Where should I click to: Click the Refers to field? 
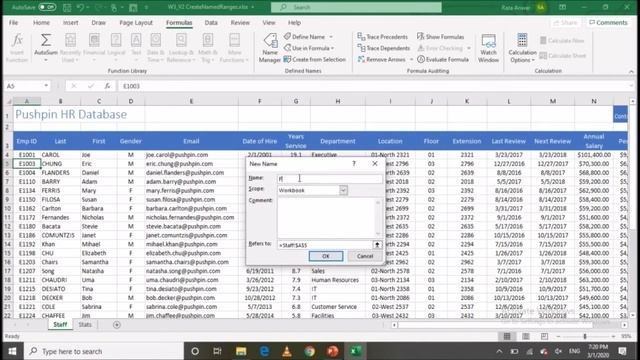pyautogui.click(x=325, y=245)
